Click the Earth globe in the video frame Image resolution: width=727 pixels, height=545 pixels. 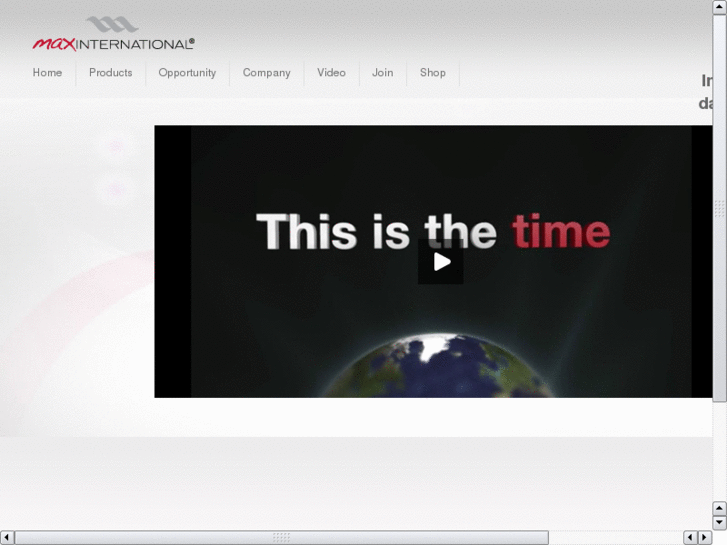[x=438, y=365]
